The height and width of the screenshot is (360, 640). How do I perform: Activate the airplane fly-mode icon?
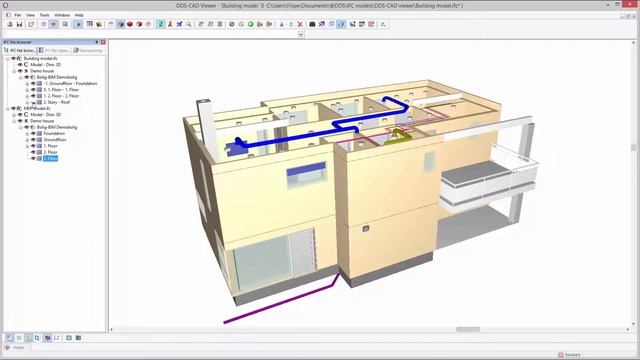[x=179, y=24]
